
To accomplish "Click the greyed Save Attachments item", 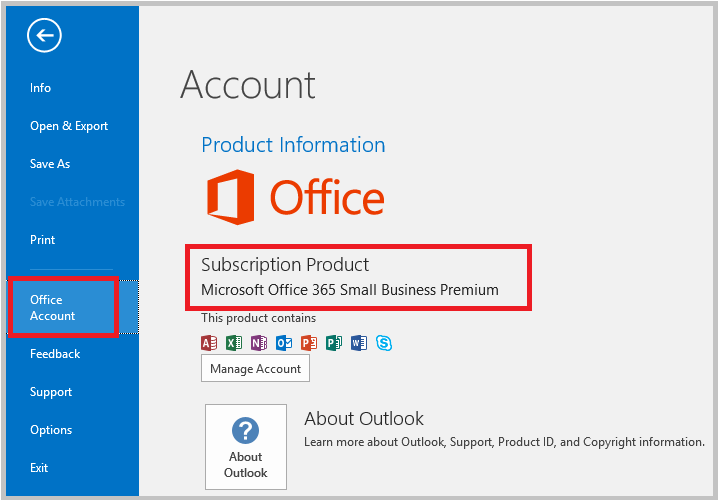I will (77, 202).
